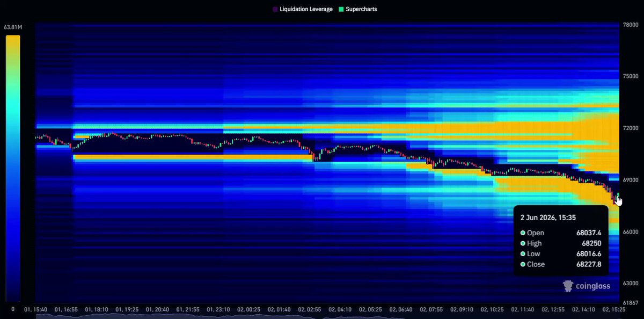This screenshot has height=319, width=644.
Task: Click the 02, 04:10 time axis label
Action: pyautogui.click(x=340, y=309)
